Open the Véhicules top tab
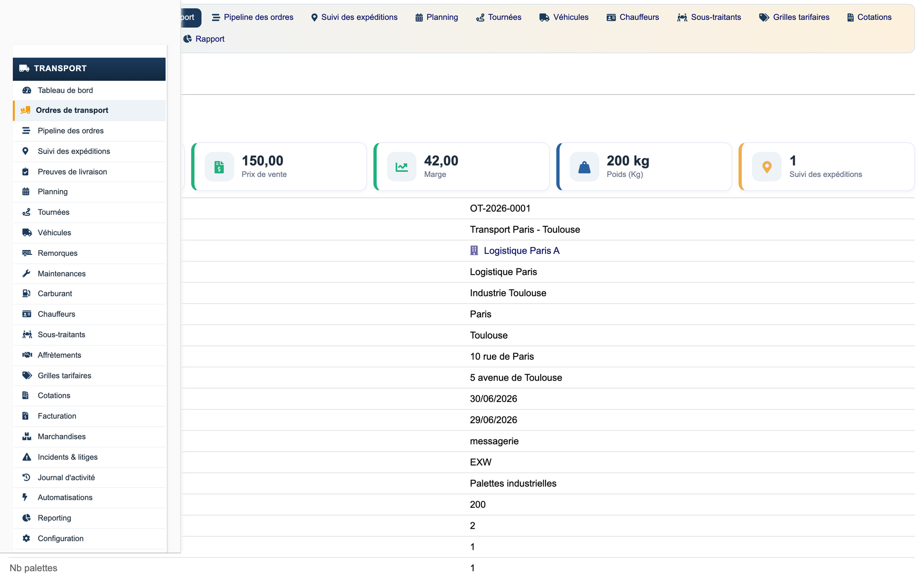Image resolution: width=924 pixels, height=577 pixels. click(x=564, y=18)
